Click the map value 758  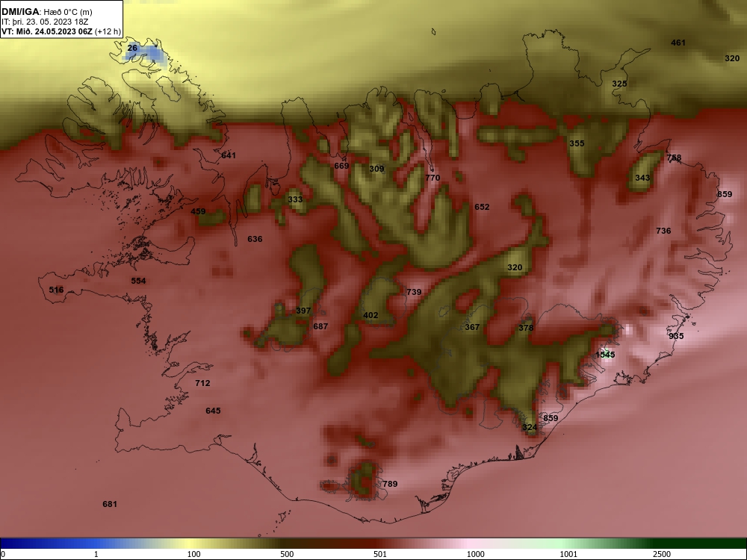(x=674, y=158)
